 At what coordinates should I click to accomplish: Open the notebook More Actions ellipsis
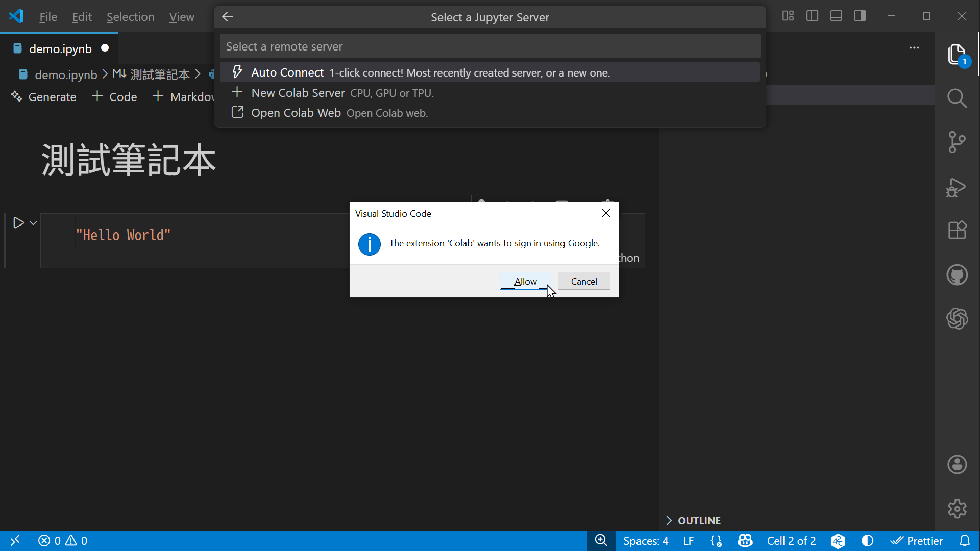pos(914,48)
